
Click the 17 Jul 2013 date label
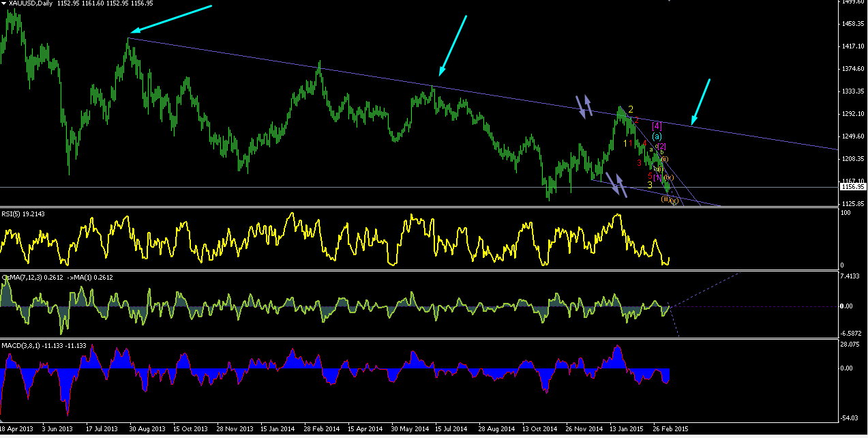(102, 429)
